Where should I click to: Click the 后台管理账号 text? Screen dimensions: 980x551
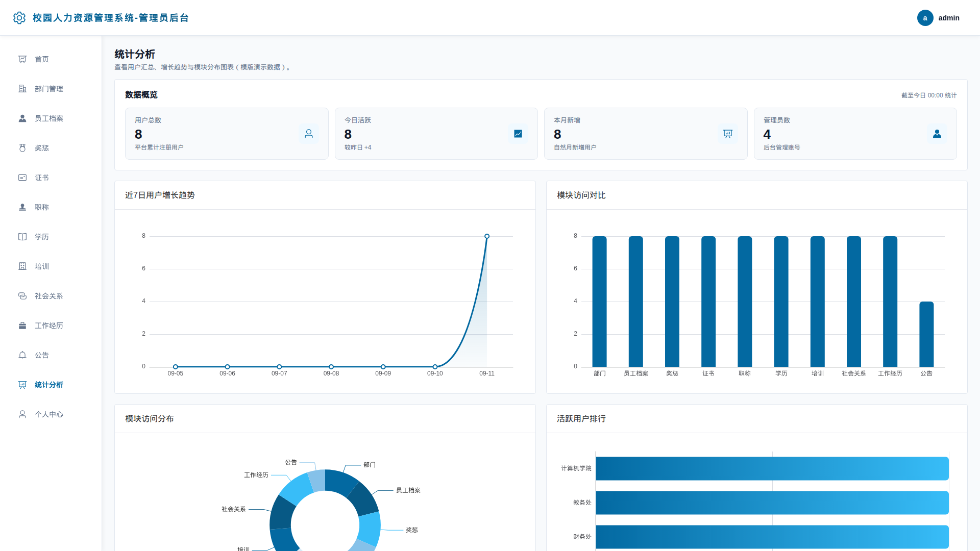click(x=782, y=147)
